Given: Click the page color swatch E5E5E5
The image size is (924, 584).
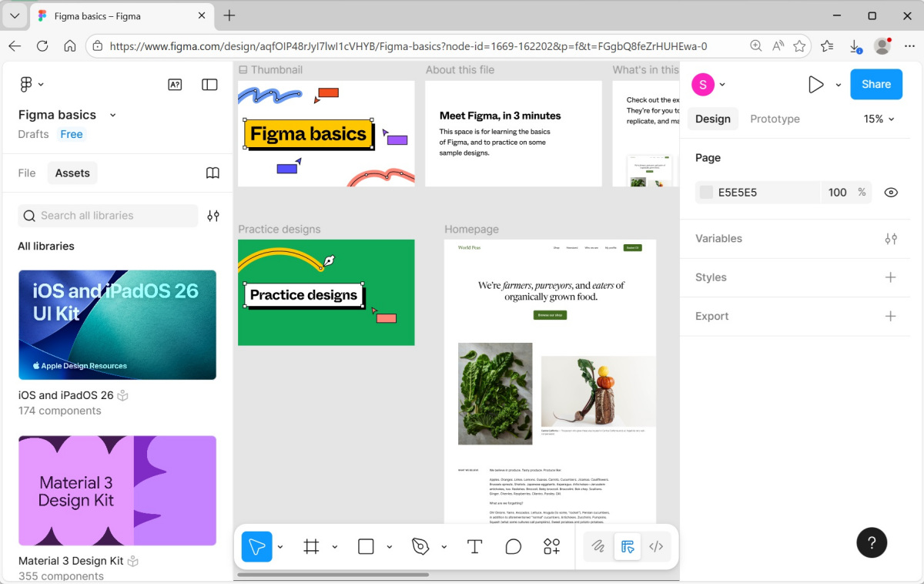Looking at the screenshot, I should (706, 193).
